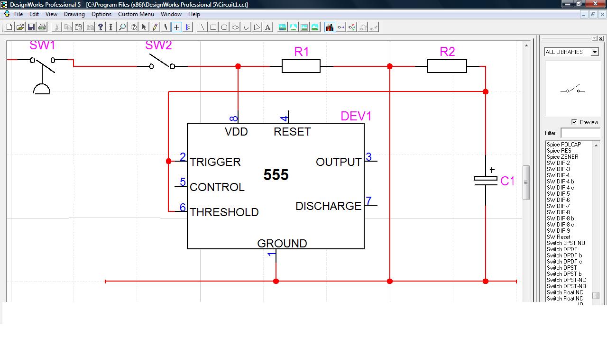The height and width of the screenshot is (364, 607).
Task: Select the rounded rectangle drawing tool
Action: [x=224, y=27]
